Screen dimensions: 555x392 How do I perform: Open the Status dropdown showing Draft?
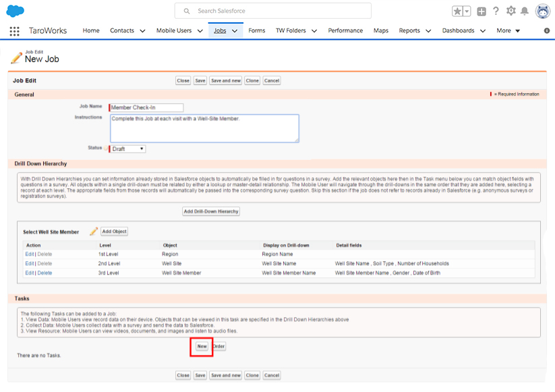127,149
